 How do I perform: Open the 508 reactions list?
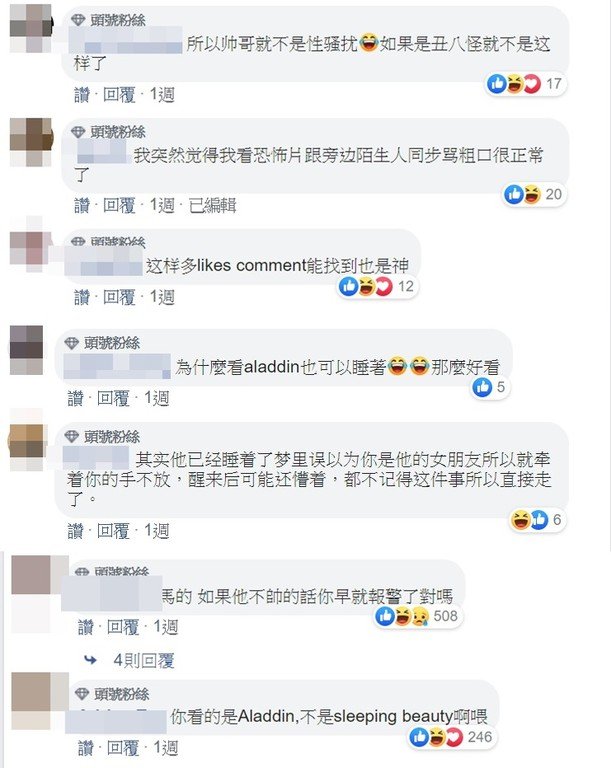pos(418,616)
